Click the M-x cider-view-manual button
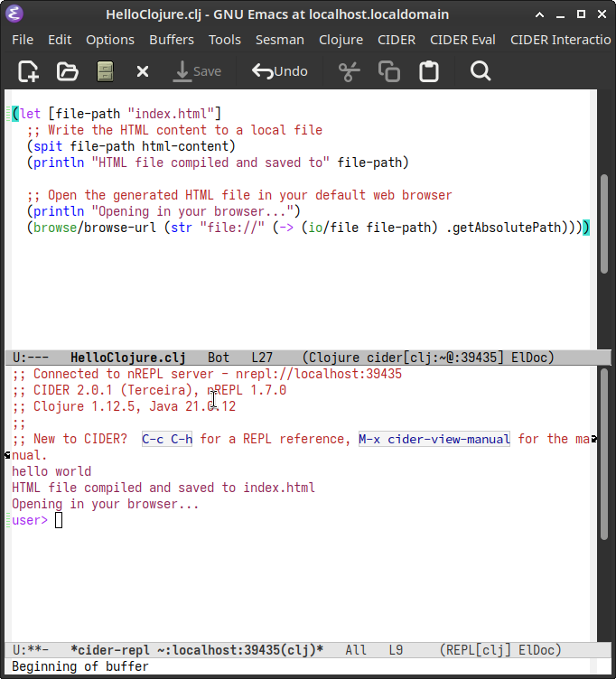616x679 pixels. tap(434, 439)
